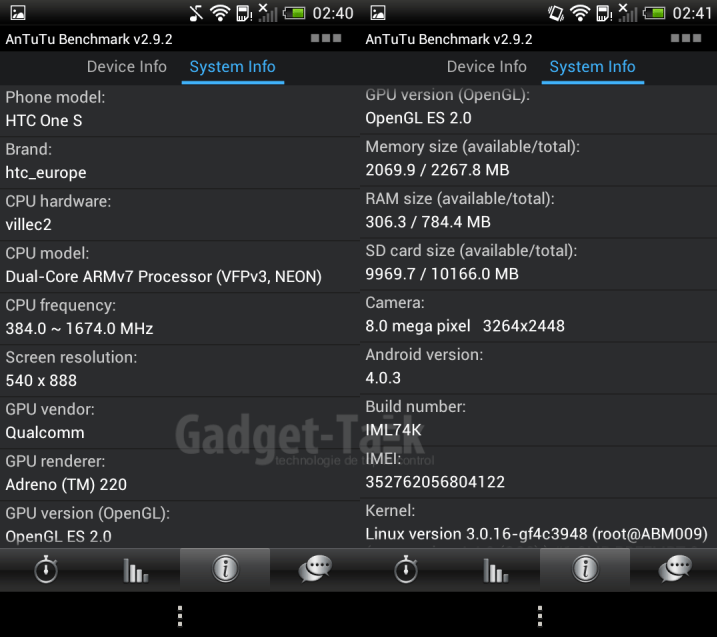Open the stopwatch test tab in left screenshot
The width and height of the screenshot is (717, 637).
(46, 569)
